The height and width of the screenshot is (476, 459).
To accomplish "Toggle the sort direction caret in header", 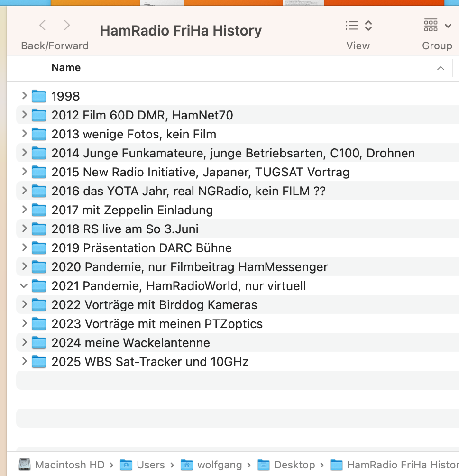I will [x=441, y=68].
